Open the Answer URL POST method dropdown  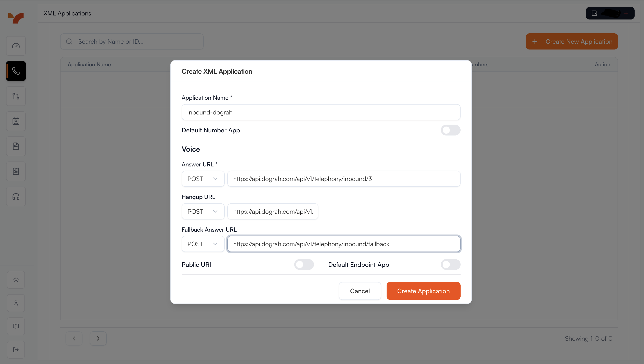point(203,179)
